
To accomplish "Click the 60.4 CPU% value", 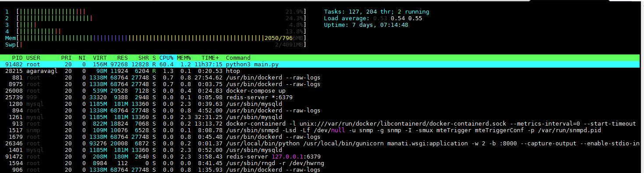I will coord(166,65).
